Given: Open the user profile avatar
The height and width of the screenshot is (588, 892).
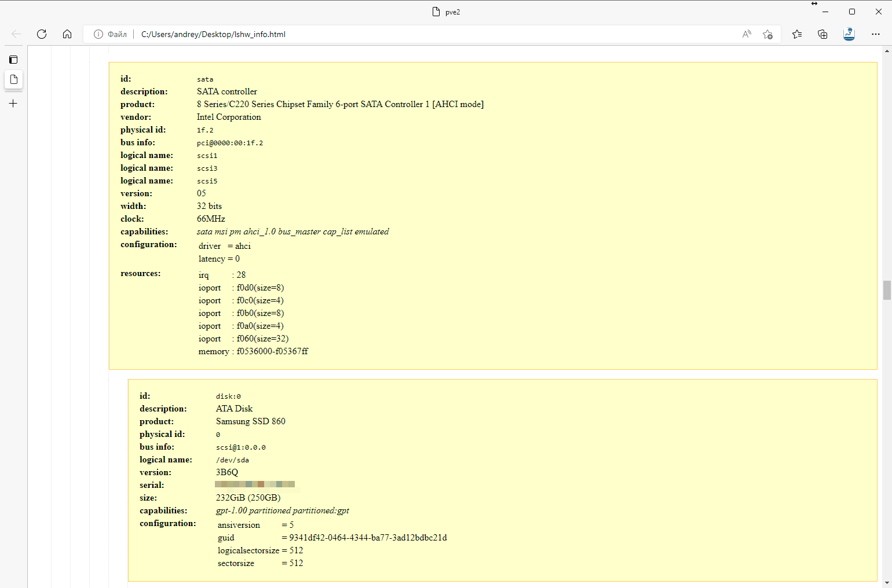Looking at the screenshot, I should tap(849, 34).
